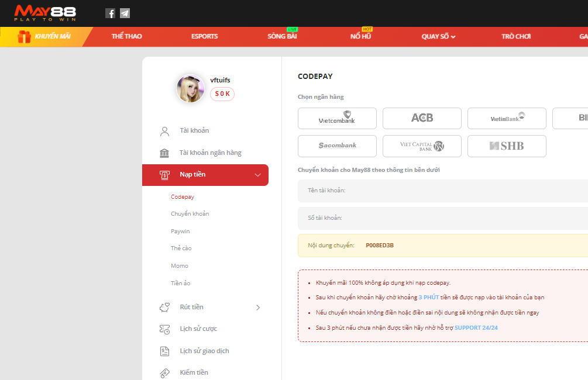588x380 pixels.
Task: Select Tiền ảo deposit method
Action: click(180, 284)
